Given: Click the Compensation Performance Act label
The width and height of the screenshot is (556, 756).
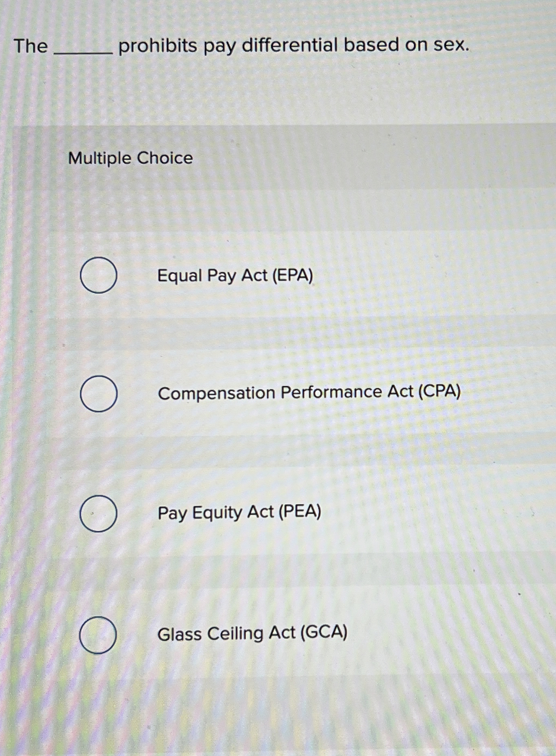Looking at the screenshot, I should pos(309,392).
